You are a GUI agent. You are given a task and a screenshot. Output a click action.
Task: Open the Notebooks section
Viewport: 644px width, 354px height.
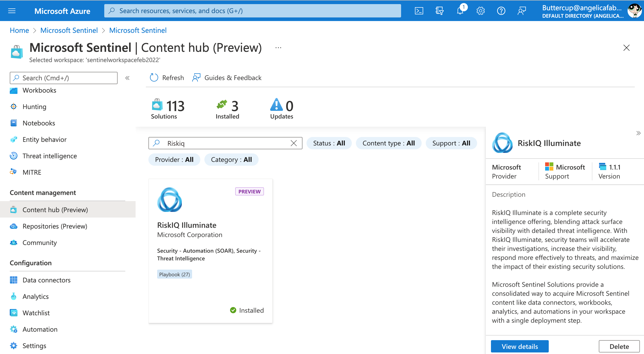[x=39, y=123]
